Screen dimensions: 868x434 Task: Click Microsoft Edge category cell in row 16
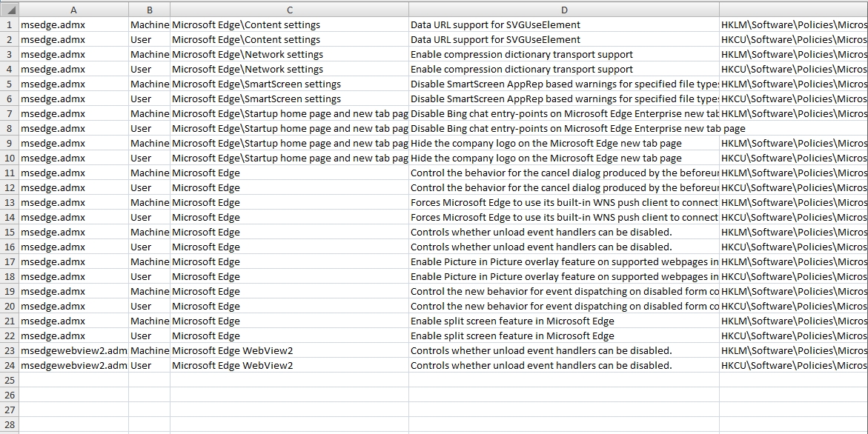click(x=290, y=247)
